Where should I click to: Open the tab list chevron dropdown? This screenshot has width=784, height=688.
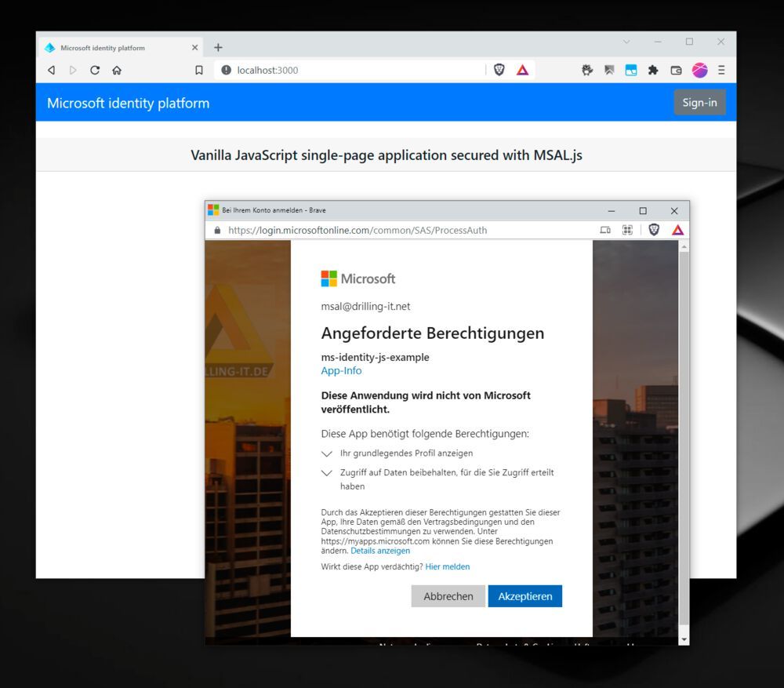(x=625, y=42)
